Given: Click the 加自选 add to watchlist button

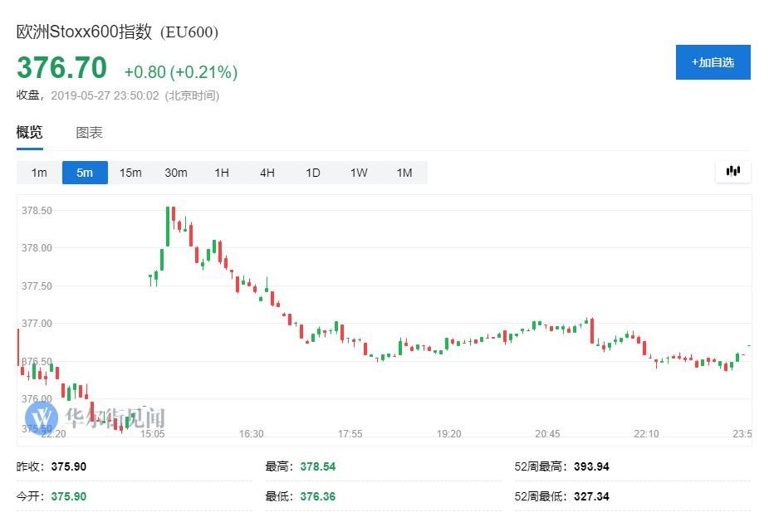Looking at the screenshot, I should click(x=713, y=62).
